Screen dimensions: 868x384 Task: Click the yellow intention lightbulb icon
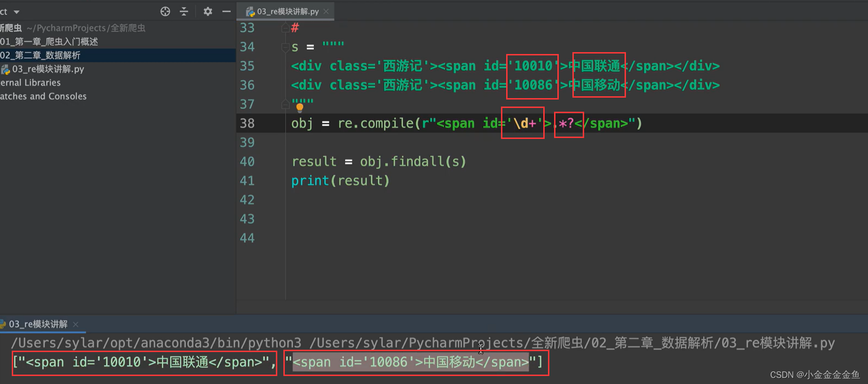(300, 108)
